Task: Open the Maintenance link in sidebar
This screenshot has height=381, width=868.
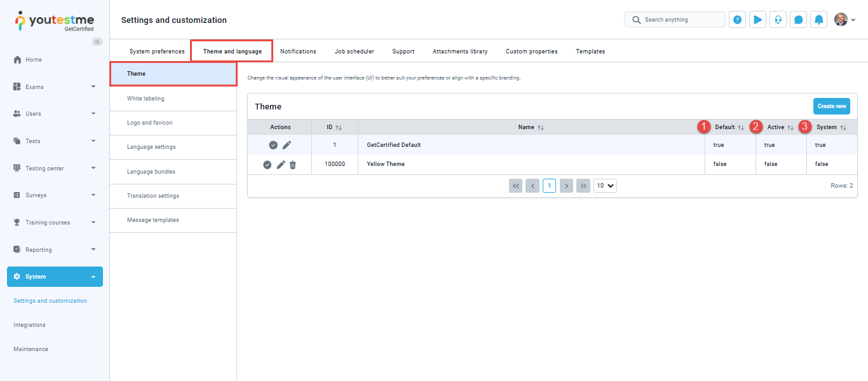Action: point(31,349)
